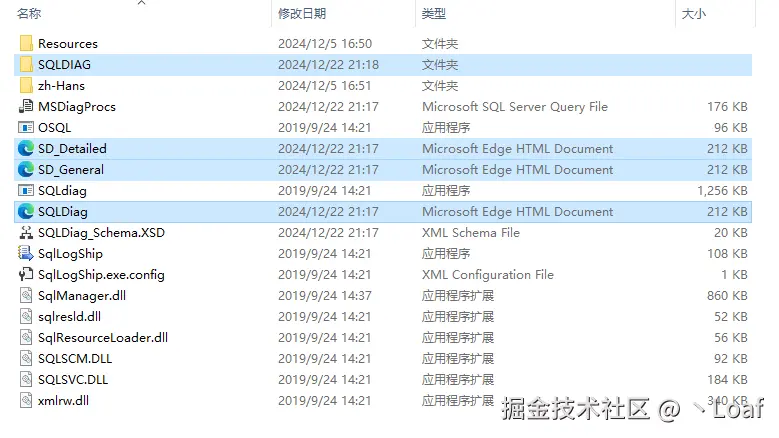This screenshot has height=438, width=779.
Task: Toggle sort arrow above the name column
Action: (x=141, y=3)
